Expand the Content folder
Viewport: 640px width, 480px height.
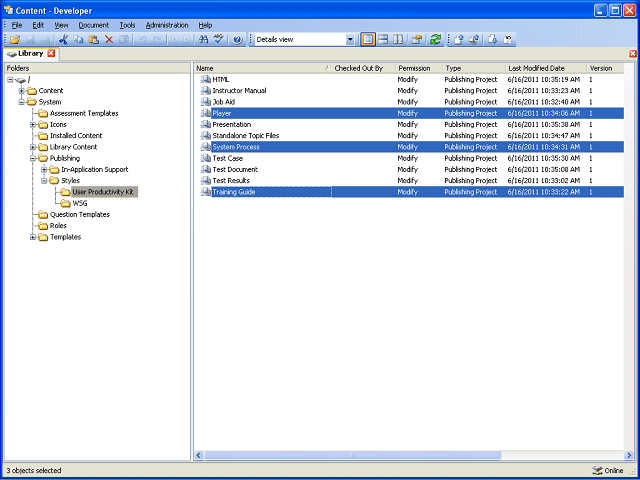(22, 91)
